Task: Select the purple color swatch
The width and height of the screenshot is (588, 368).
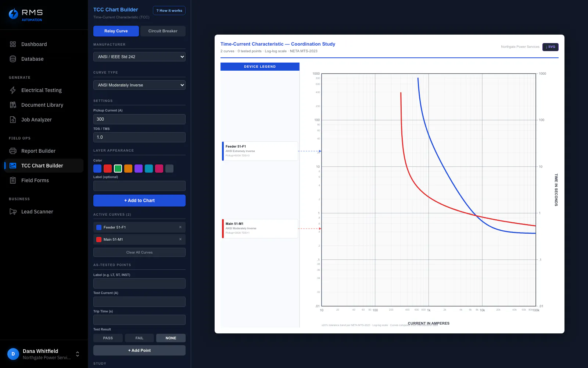Action: [139, 169]
